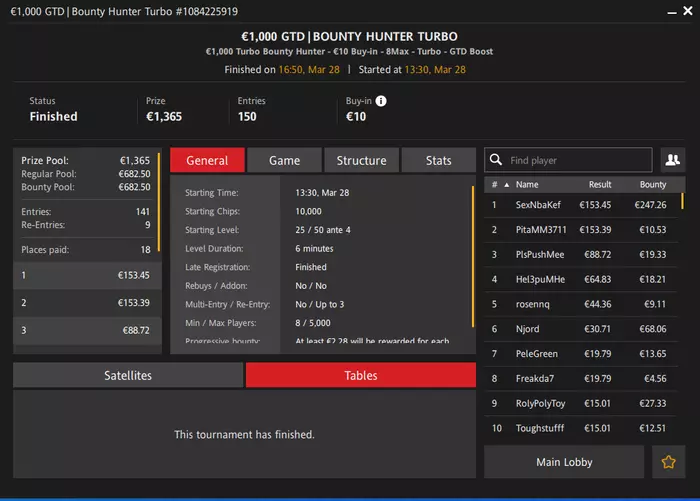Screen dimensions: 700x501
Task: Select the Tables tab
Action: 361,375
